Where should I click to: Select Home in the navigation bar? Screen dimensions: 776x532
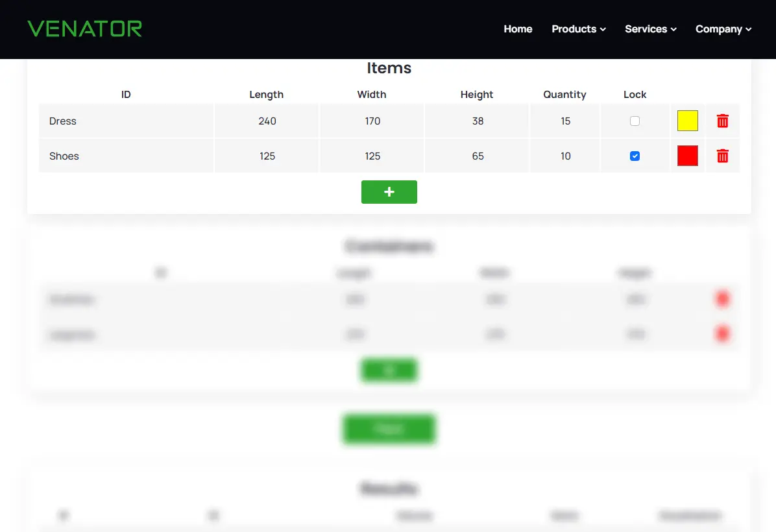pyautogui.click(x=518, y=29)
